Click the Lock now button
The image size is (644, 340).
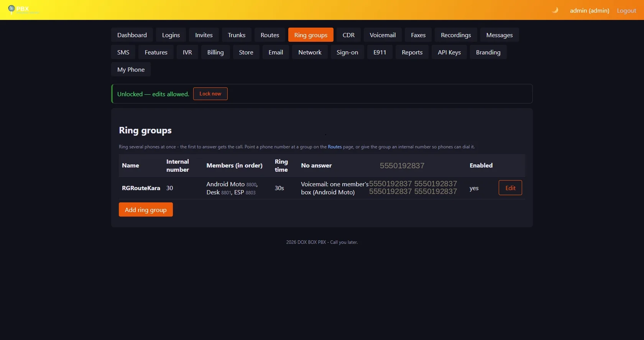[210, 94]
